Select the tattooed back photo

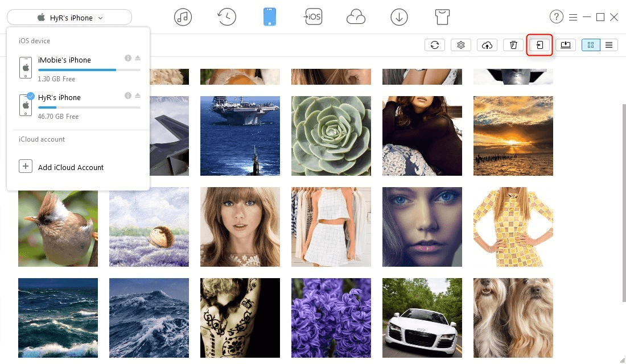point(240,318)
